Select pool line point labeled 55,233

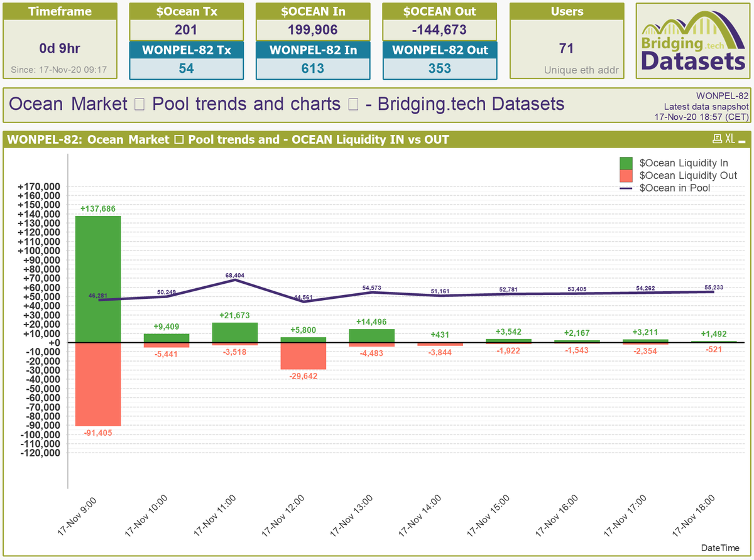tap(714, 291)
